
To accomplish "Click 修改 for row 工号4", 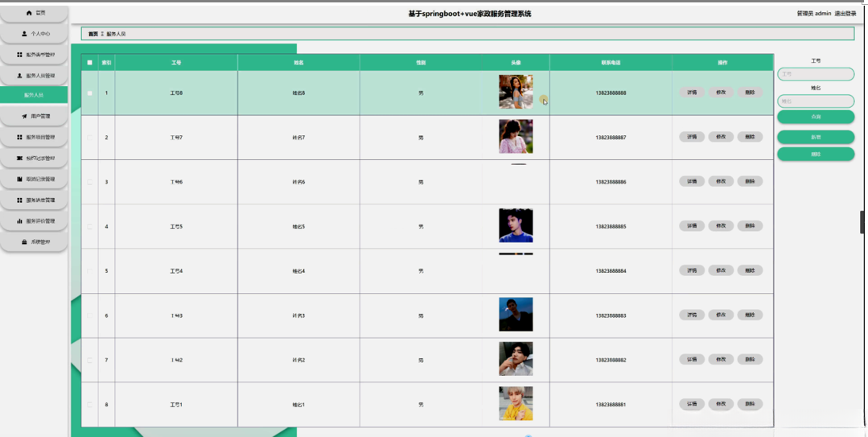I will tap(721, 270).
